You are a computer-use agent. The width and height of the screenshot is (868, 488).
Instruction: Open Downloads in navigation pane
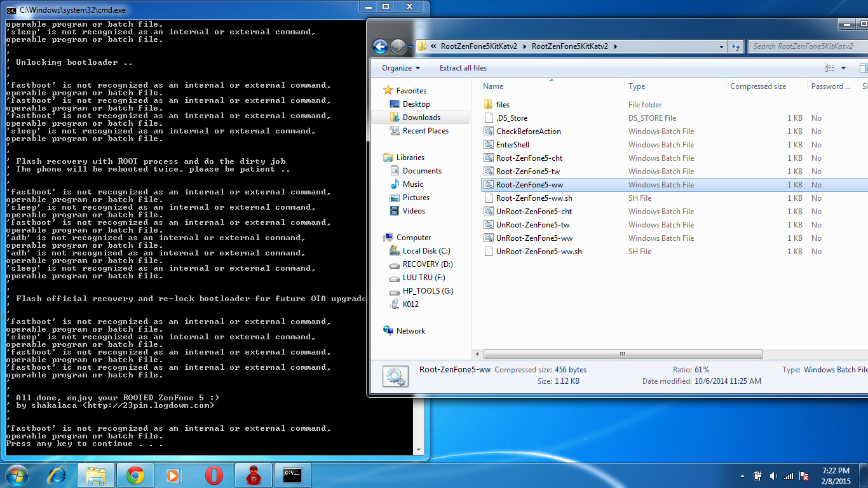tap(421, 118)
